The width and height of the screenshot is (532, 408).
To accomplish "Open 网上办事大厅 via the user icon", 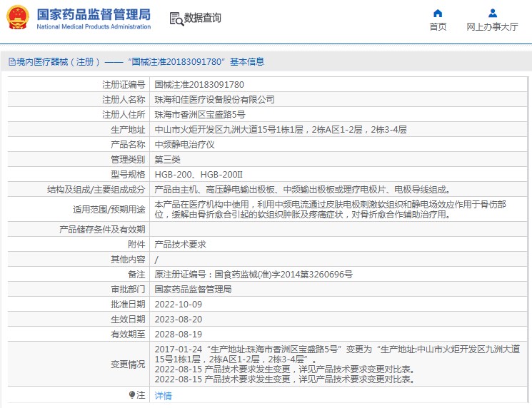I will tap(493, 14).
